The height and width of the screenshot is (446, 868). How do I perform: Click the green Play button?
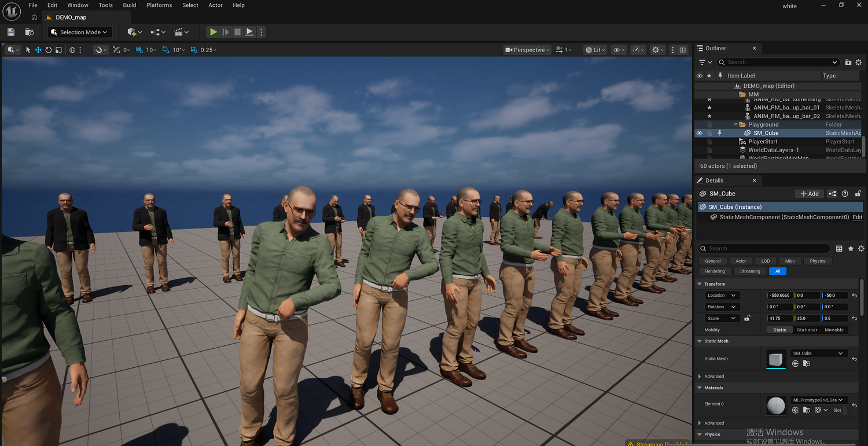[x=214, y=32]
